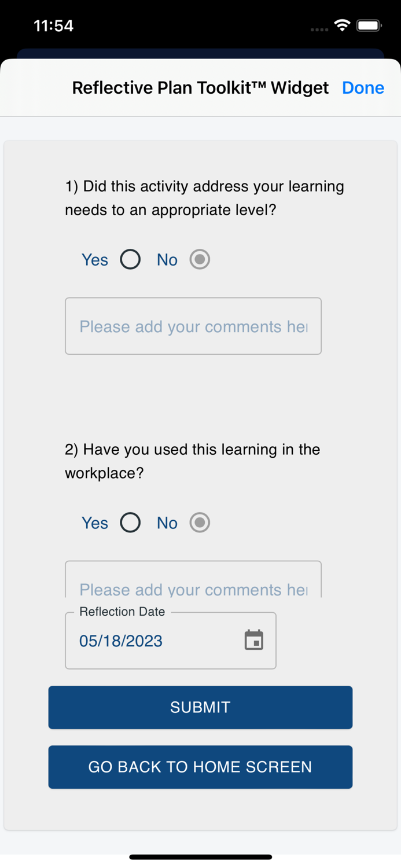
Task: Tap the Wi-Fi status icon
Action: pos(341,25)
